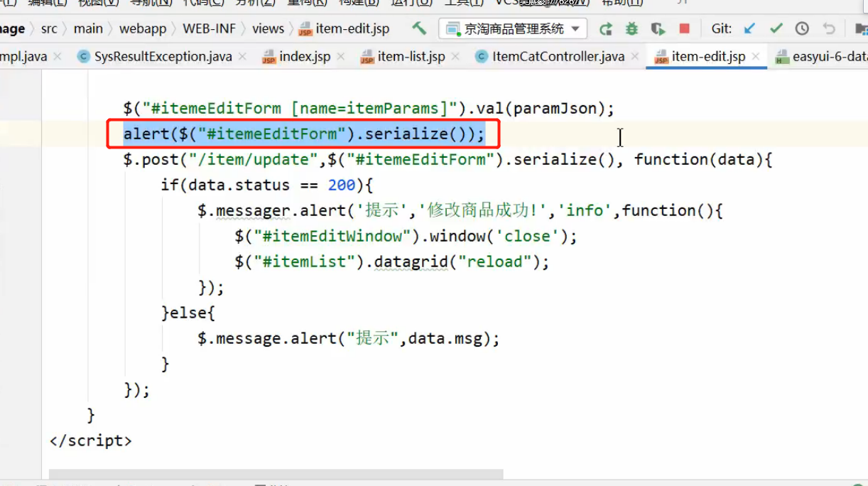This screenshot has height=486, width=868.
Task: Click the main breadcrumb
Action: click(x=88, y=28)
